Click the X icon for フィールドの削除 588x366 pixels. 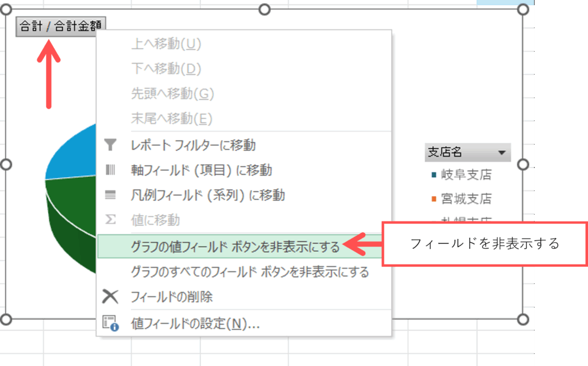[110, 297]
